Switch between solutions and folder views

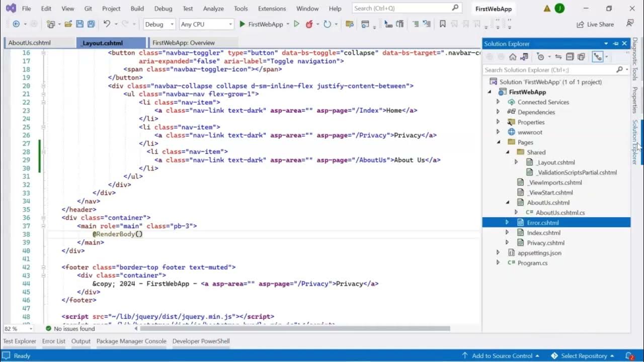coord(524,57)
